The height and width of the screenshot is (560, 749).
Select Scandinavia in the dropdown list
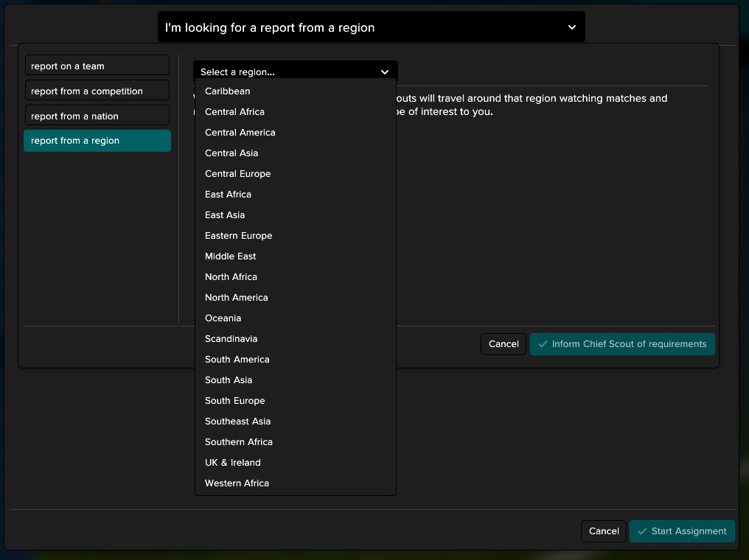[x=231, y=339]
